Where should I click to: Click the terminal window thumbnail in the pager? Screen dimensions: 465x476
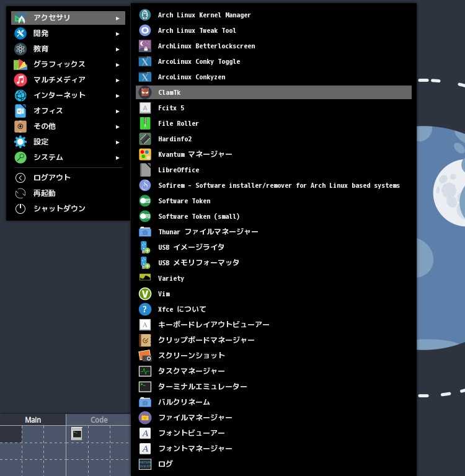pyautogui.click(x=77, y=434)
